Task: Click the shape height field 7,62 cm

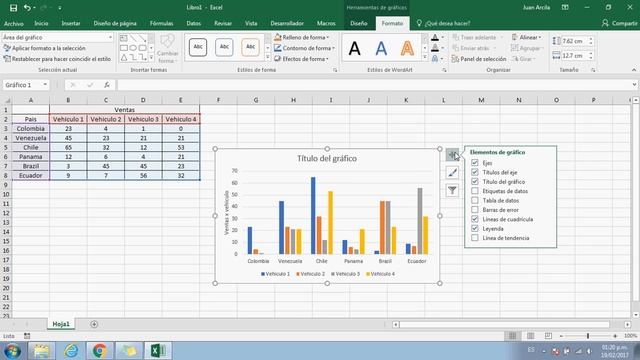Action: 574,41
